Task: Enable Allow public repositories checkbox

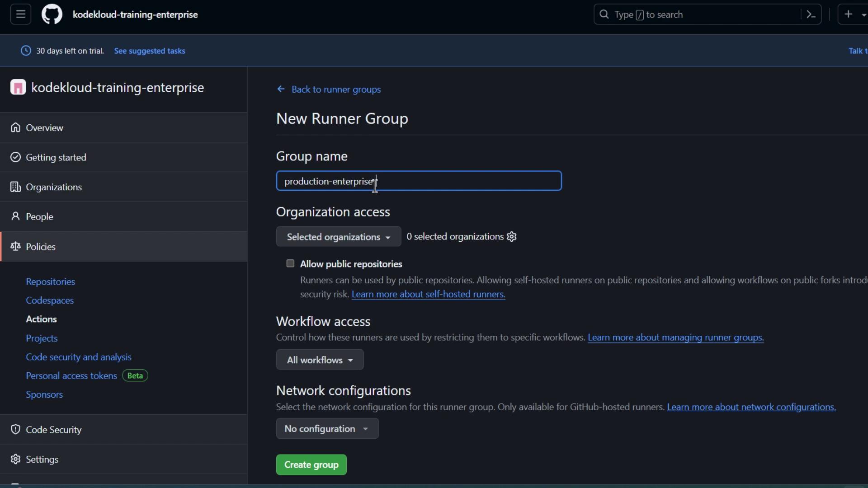Action: pyautogui.click(x=290, y=263)
